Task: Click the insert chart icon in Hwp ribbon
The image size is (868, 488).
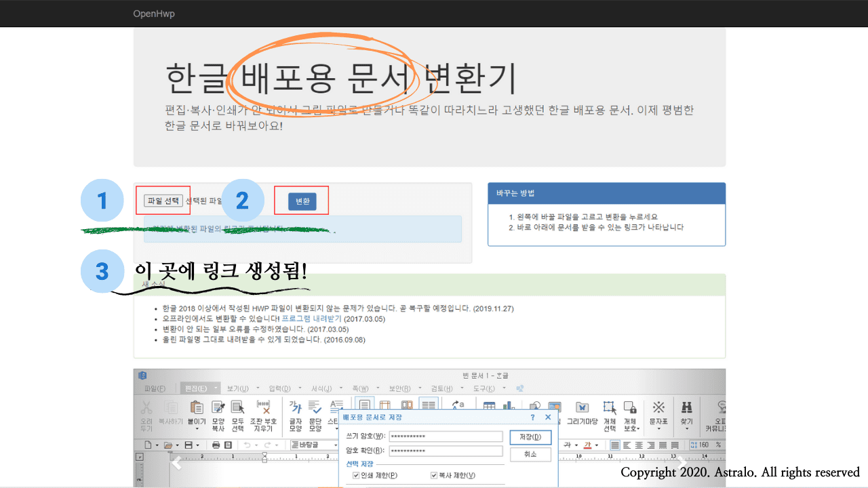Action: pos(509,407)
